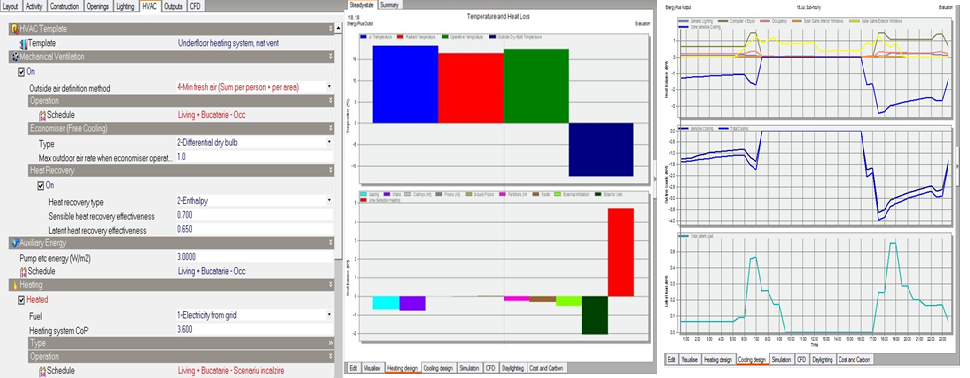Image resolution: width=970 pixels, height=378 pixels.
Task: Click the HVAC Template header icon
Action: tap(15, 28)
